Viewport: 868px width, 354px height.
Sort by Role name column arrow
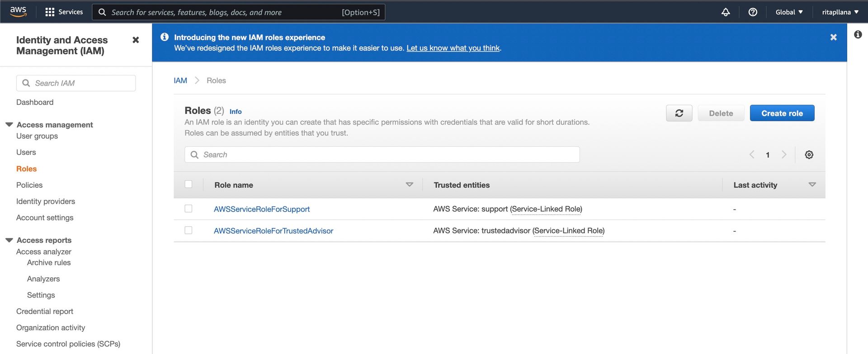pos(410,185)
